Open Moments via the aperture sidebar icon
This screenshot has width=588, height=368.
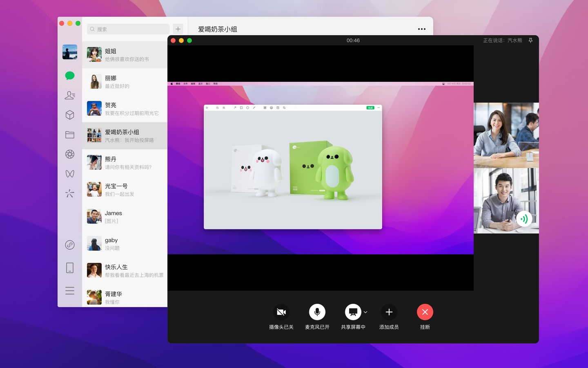[69, 154]
